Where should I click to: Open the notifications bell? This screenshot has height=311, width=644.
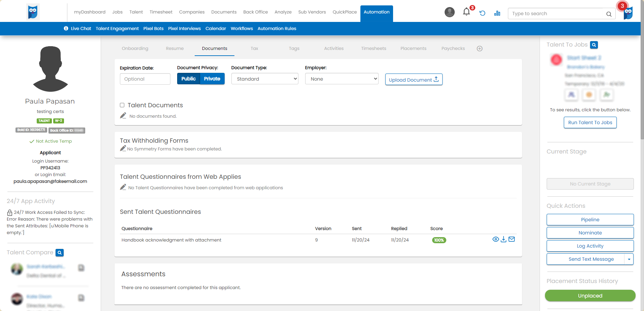(466, 12)
